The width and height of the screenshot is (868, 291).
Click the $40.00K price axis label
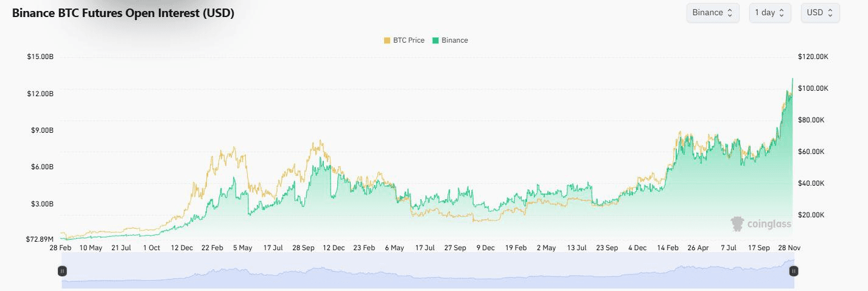(813, 183)
